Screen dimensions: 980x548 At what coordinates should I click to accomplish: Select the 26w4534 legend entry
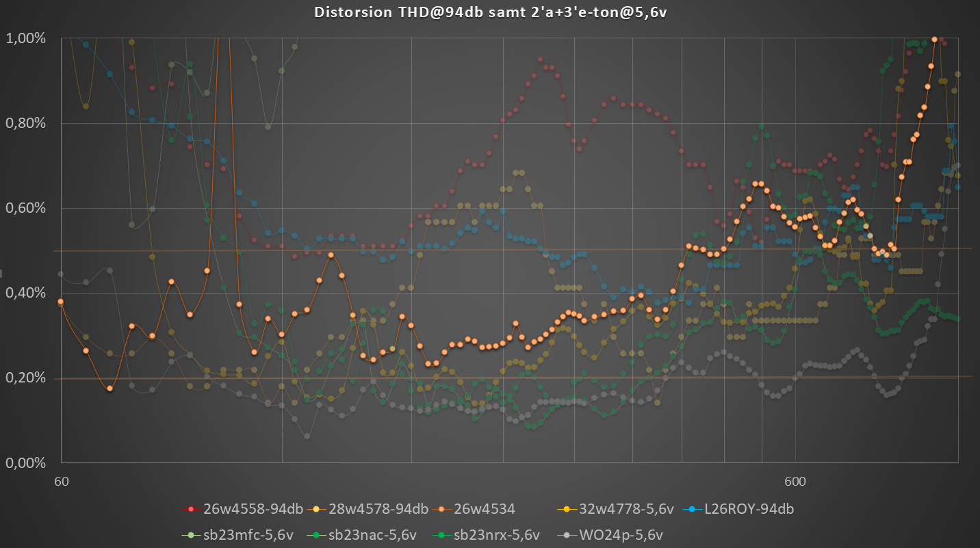coord(475,509)
